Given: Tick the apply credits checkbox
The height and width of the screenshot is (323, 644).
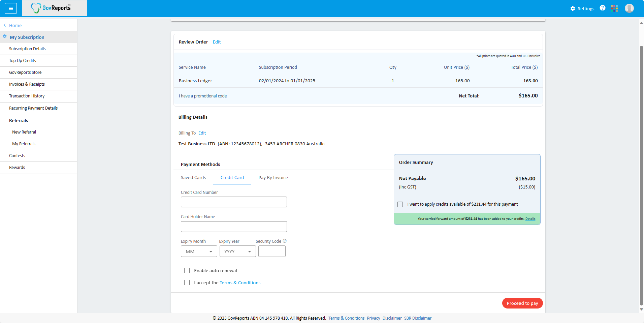Looking at the screenshot, I should [400, 204].
